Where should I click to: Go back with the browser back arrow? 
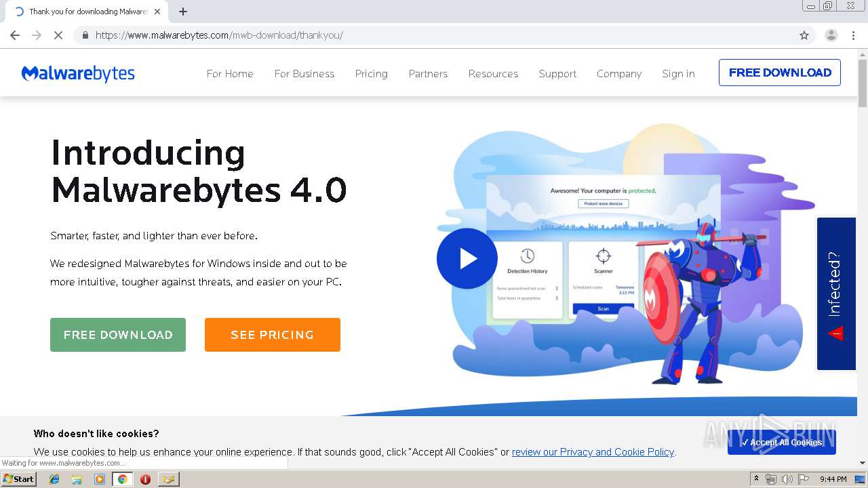click(x=15, y=35)
